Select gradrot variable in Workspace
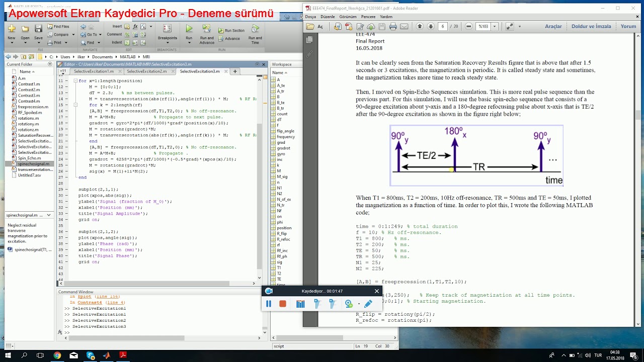644x362 pixels. point(283,148)
